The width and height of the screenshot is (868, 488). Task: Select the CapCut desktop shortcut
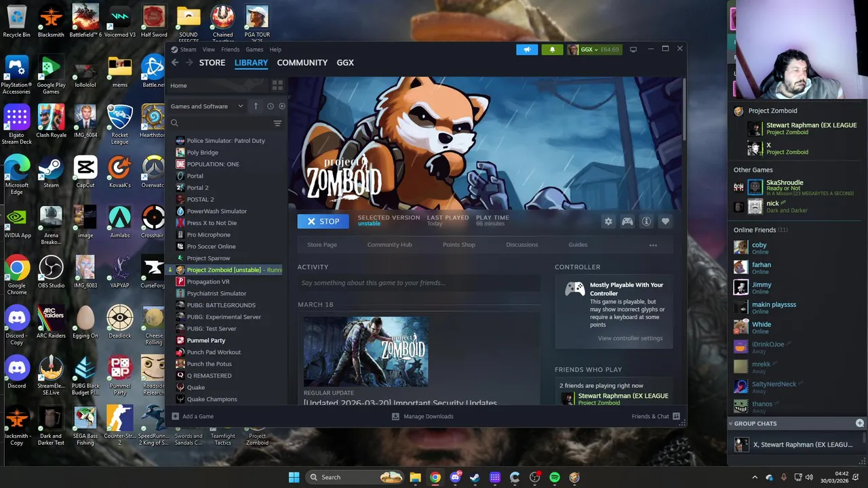85,172
